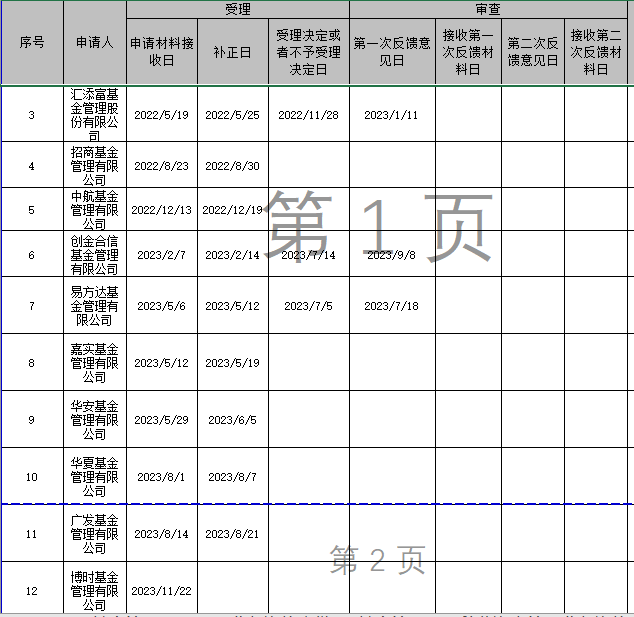Select date cell 2023/7/14

[309, 255]
